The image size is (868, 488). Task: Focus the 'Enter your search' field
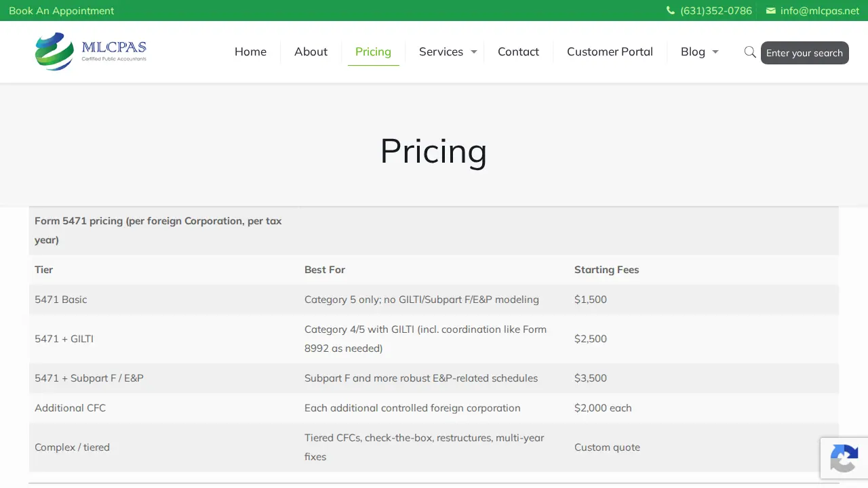pos(804,53)
